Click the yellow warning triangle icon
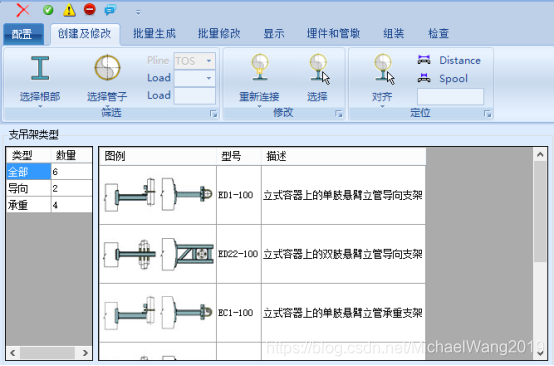 tap(69, 10)
